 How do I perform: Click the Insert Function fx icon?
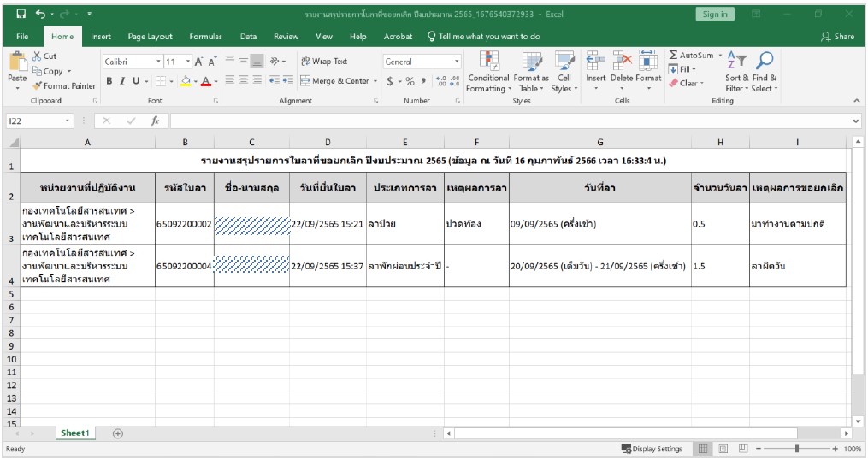click(155, 121)
